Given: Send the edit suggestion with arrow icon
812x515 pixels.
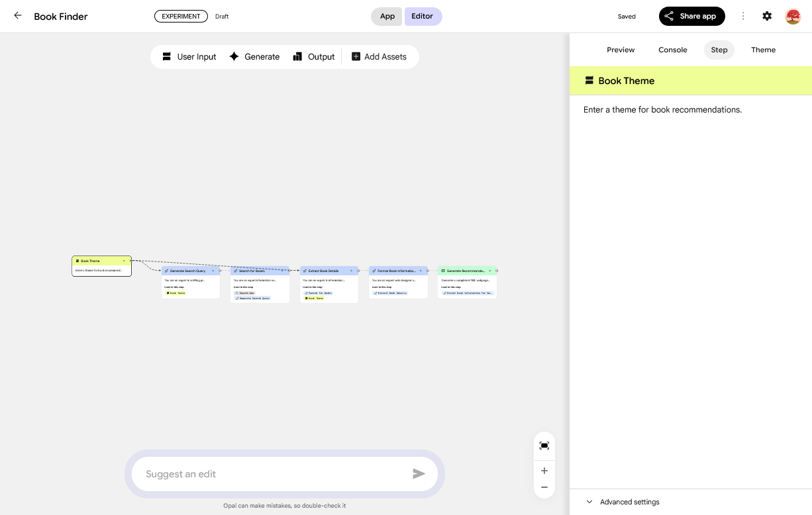Looking at the screenshot, I should [x=419, y=474].
